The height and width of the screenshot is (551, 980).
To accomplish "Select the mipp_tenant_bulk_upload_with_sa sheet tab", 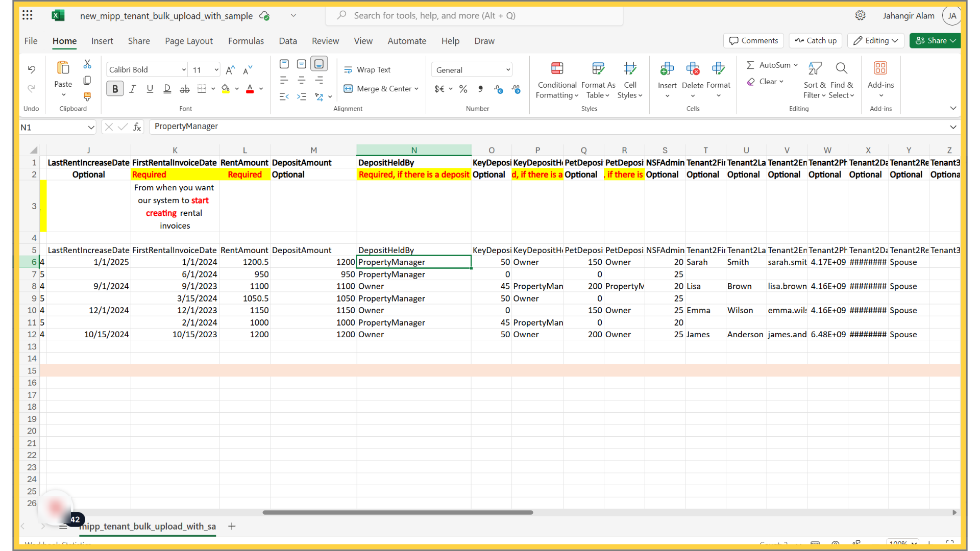I will [148, 526].
